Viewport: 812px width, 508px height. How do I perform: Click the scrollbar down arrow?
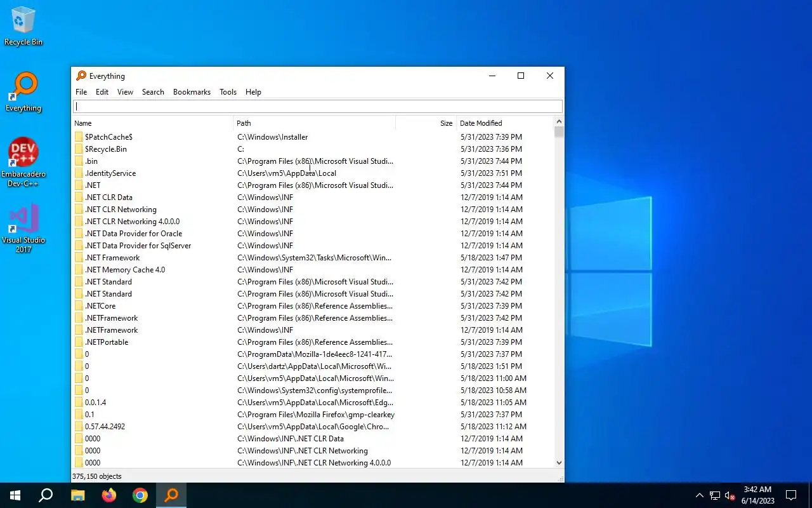[559, 463]
